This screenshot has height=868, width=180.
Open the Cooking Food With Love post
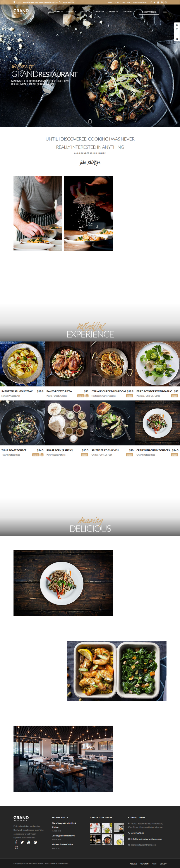[63, 836]
